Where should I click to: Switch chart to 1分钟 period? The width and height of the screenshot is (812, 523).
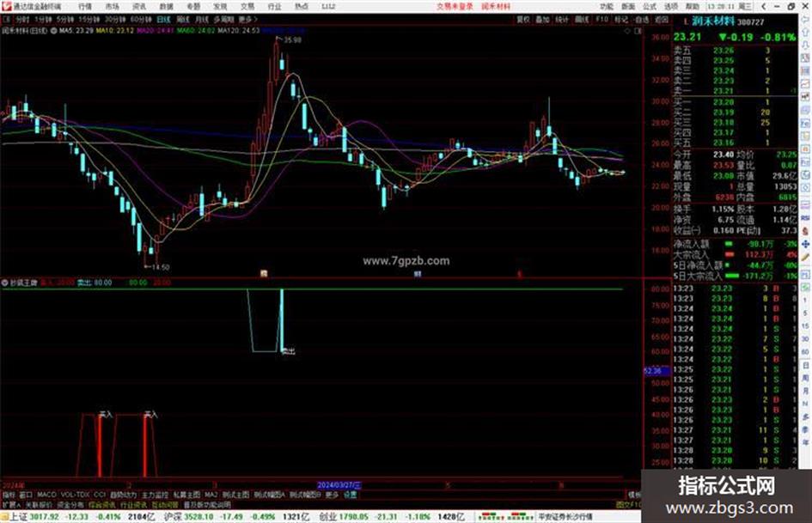[x=43, y=19]
